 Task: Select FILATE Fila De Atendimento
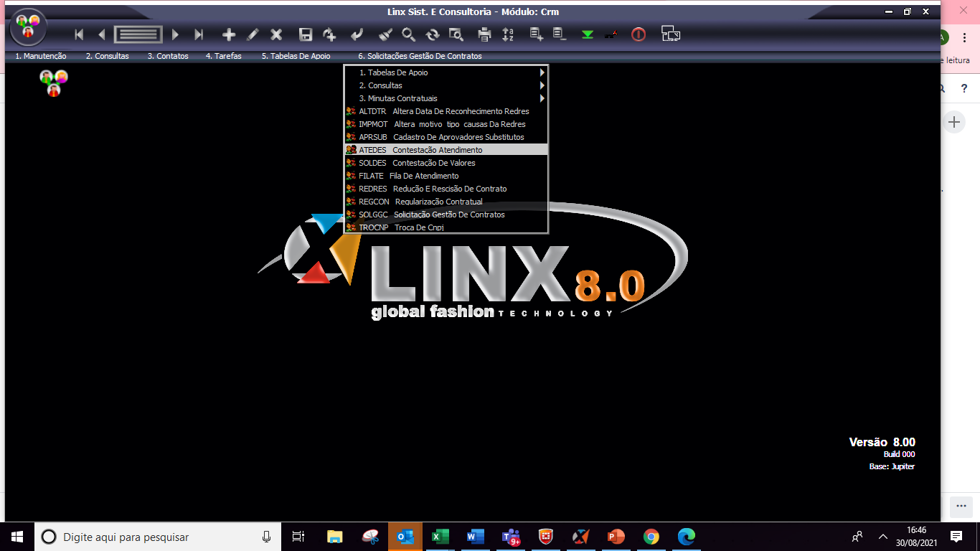coord(446,176)
